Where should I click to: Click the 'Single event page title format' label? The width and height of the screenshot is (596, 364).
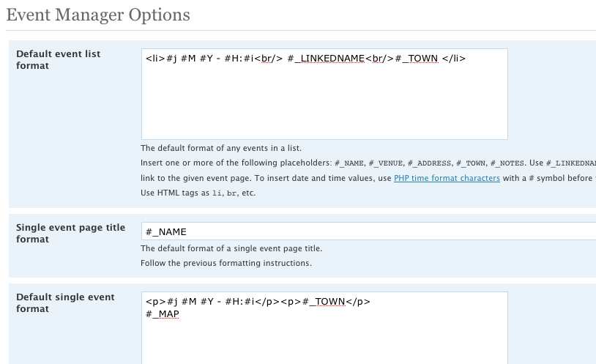pos(71,233)
